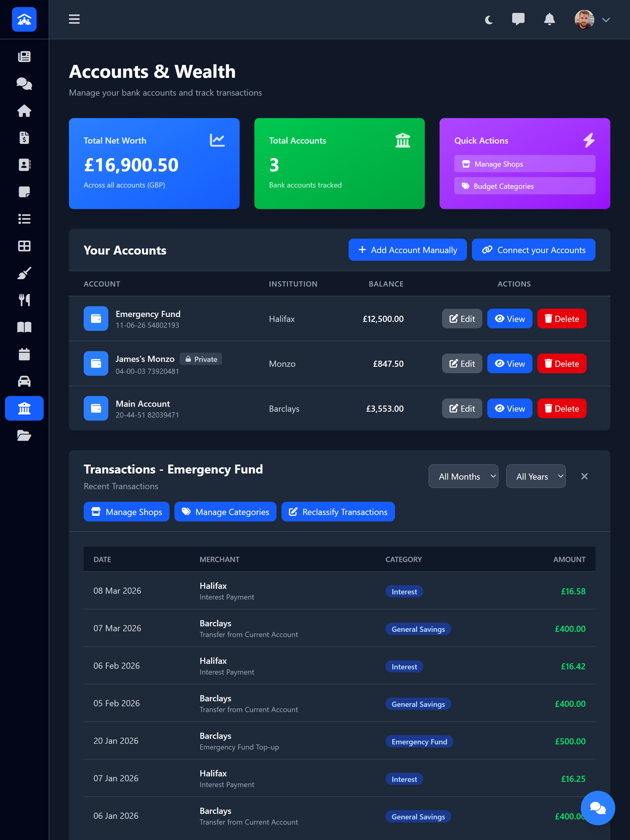The width and height of the screenshot is (630, 840).
Task: Open the calendar sidebar icon
Action: click(24, 354)
